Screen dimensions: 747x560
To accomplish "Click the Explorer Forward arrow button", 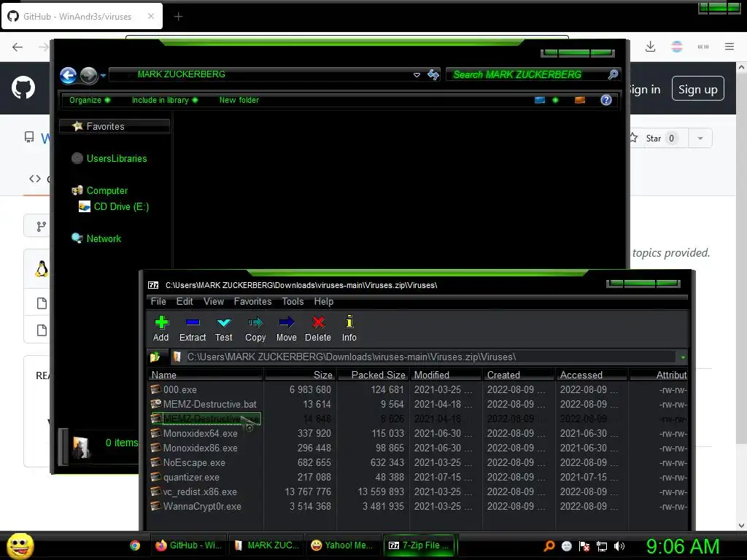I will pyautogui.click(x=88, y=75).
